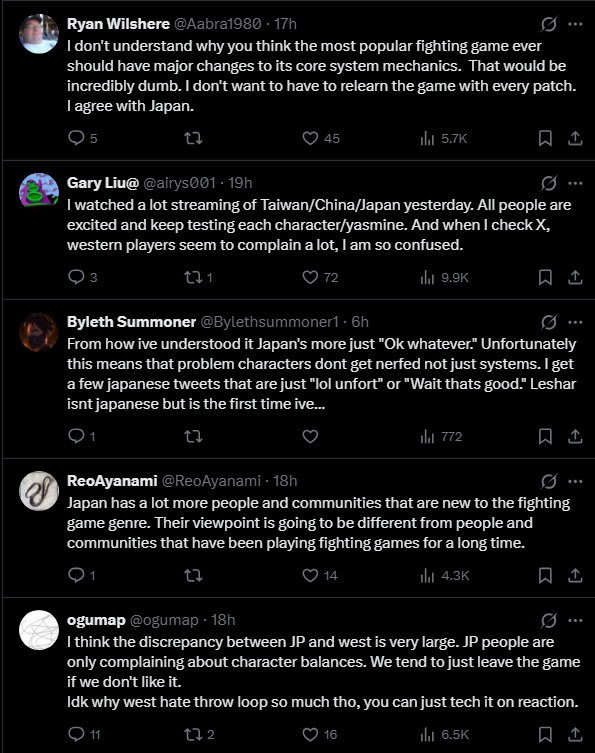The image size is (595, 753).
Task: Reply to ogumap's tweet with 11 replies
Action: 76,734
